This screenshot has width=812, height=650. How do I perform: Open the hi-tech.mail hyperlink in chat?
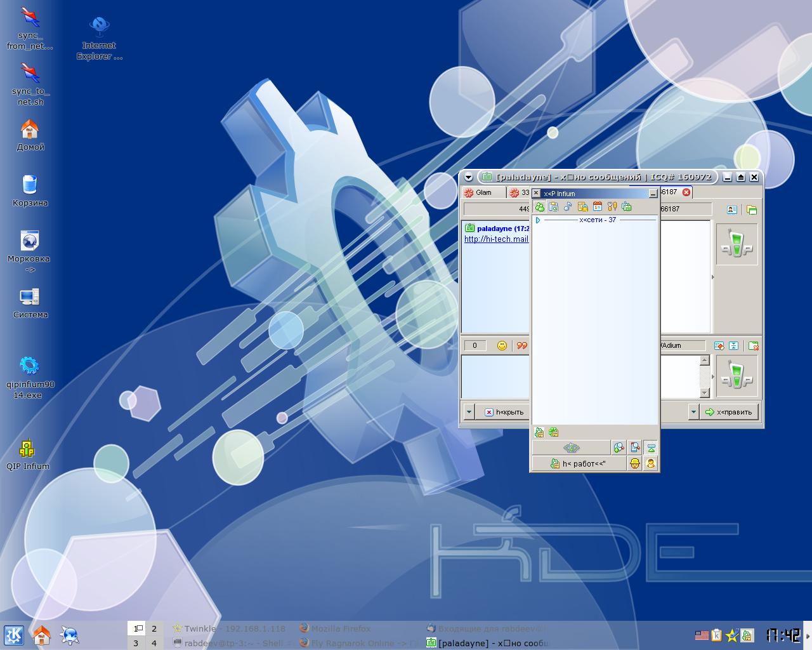coord(496,239)
